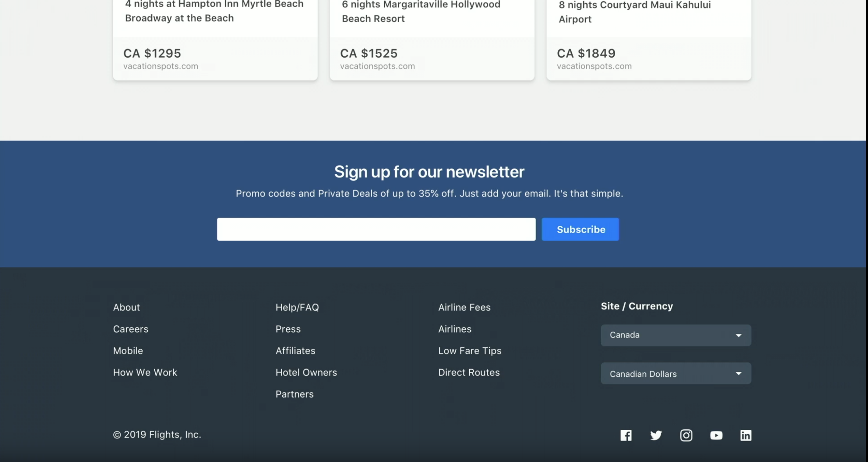Open the Help/FAQ link

point(297,307)
